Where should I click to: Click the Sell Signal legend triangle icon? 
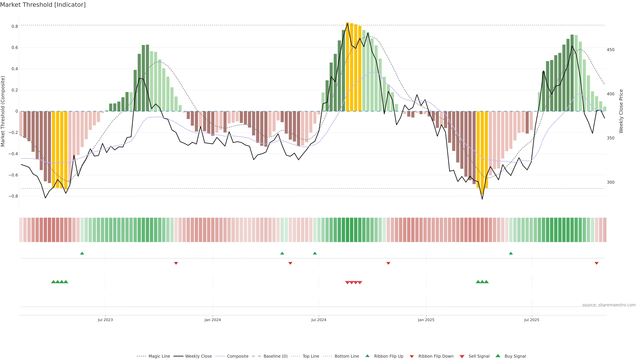click(462, 356)
